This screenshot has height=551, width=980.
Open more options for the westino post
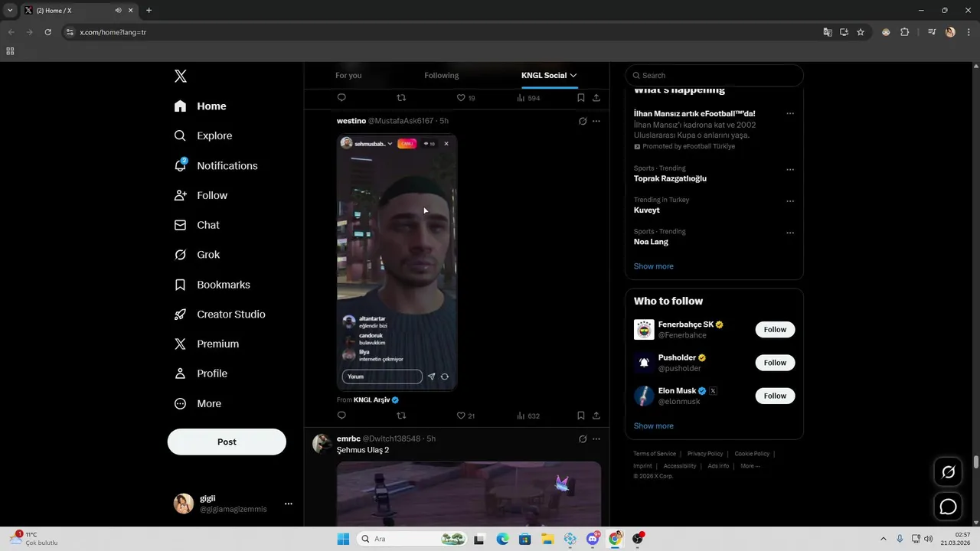click(x=596, y=121)
